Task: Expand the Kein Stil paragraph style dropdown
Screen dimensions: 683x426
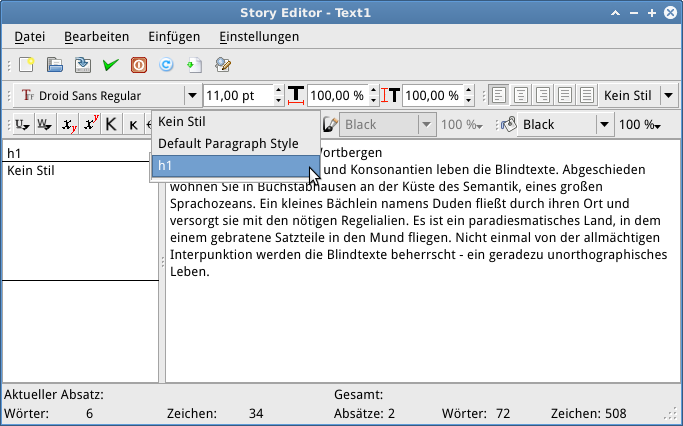Action: (668, 96)
